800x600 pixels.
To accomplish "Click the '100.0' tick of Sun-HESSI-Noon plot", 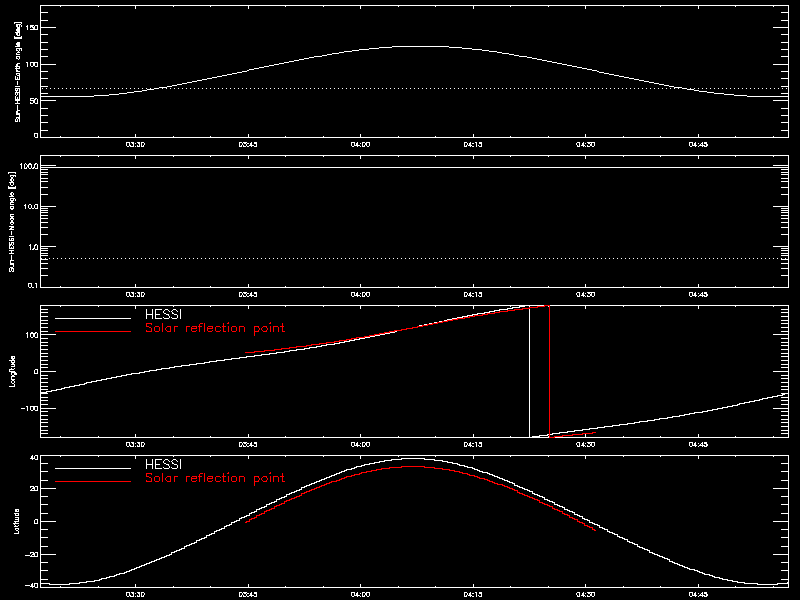I will [x=29, y=166].
